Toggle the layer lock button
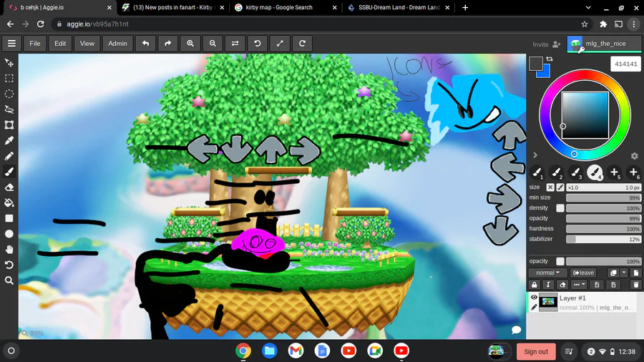 (x=534, y=285)
